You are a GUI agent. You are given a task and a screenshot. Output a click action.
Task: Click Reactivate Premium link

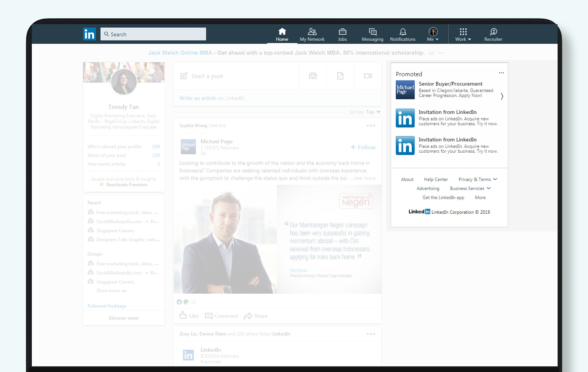[127, 185]
